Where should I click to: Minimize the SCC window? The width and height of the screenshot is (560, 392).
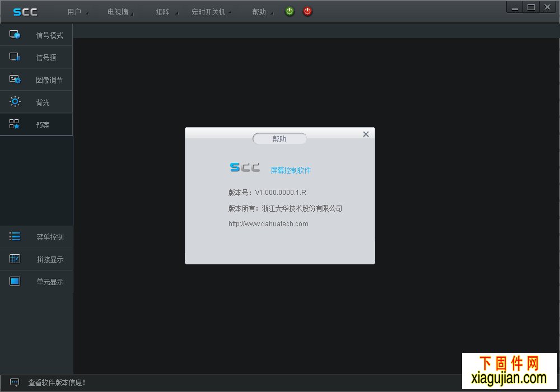(x=515, y=7)
